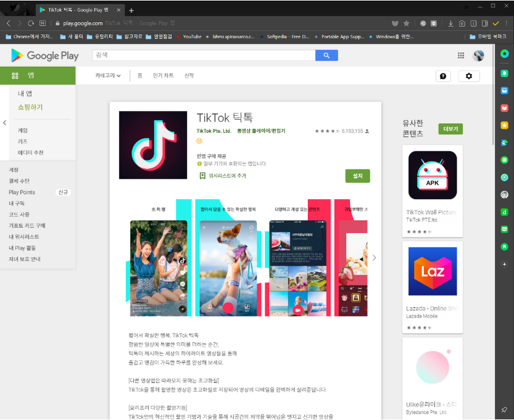The width and height of the screenshot is (514, 420).
Task: Open 내 Play 활동 link
Action: coord(22,248)
